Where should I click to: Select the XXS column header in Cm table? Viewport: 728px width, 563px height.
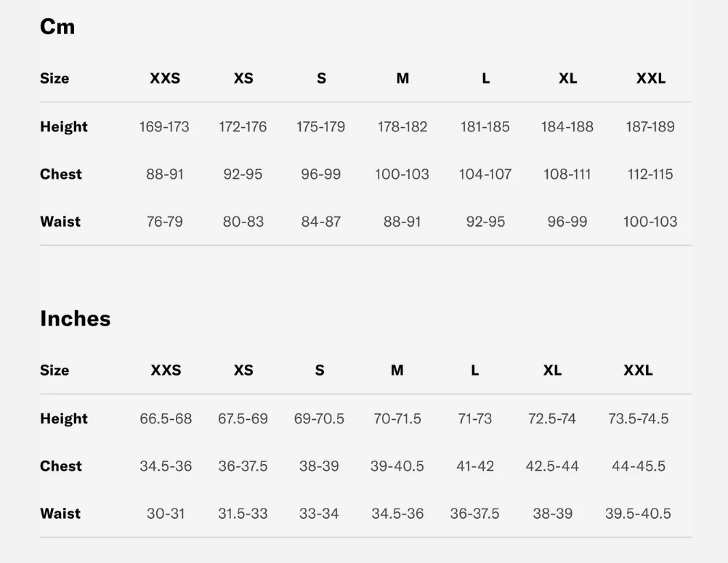click(165, 78)
